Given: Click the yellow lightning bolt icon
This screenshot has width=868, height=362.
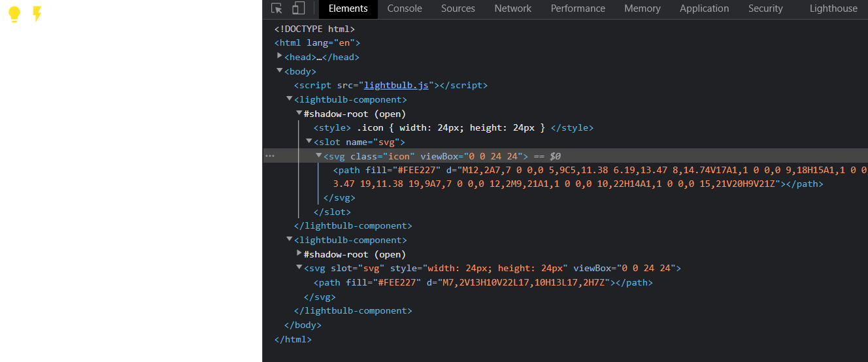Looking at the screenshot, I should 37,14.
